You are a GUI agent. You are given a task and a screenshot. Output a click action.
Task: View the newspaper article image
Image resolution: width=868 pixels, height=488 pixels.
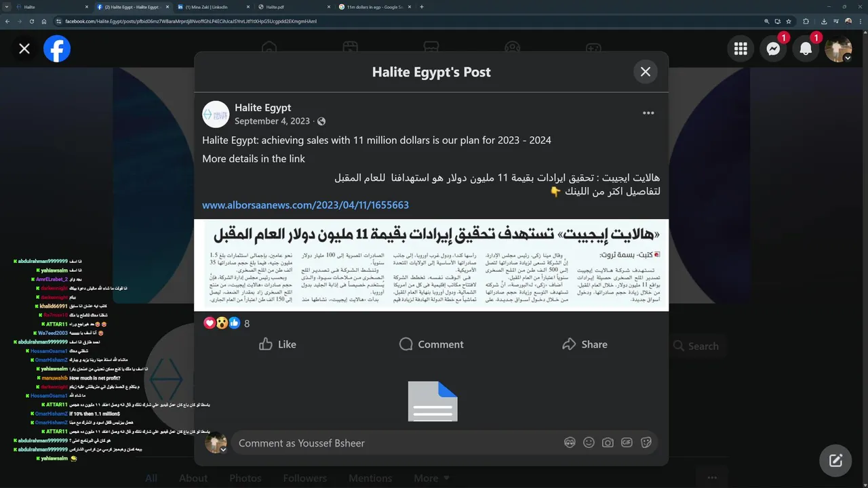(x=431, y=265)
